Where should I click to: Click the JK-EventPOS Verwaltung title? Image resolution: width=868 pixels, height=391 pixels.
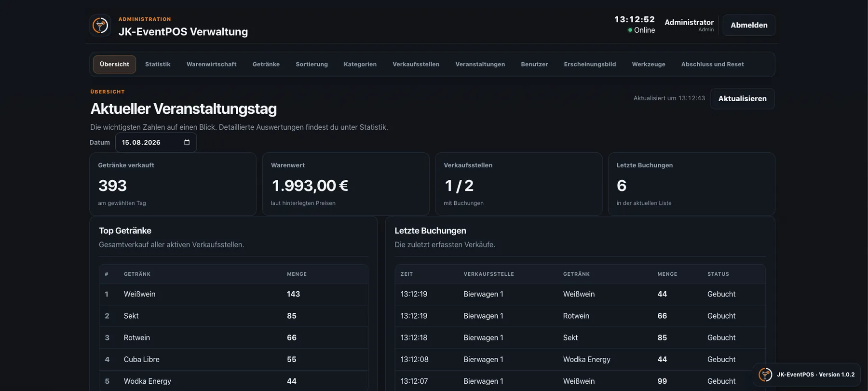183,32
